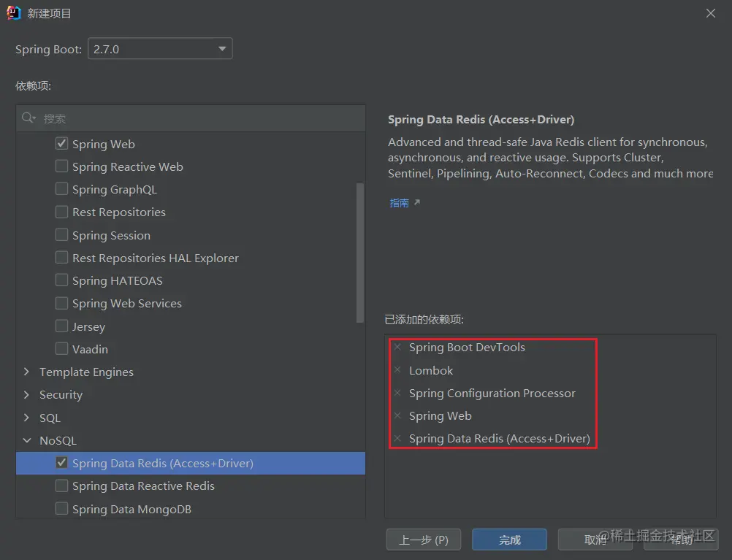Check the Spring Data MongoDB box
Image resolution: width=732 pixels, height=560 pixels.
click(x=61, y=508)
